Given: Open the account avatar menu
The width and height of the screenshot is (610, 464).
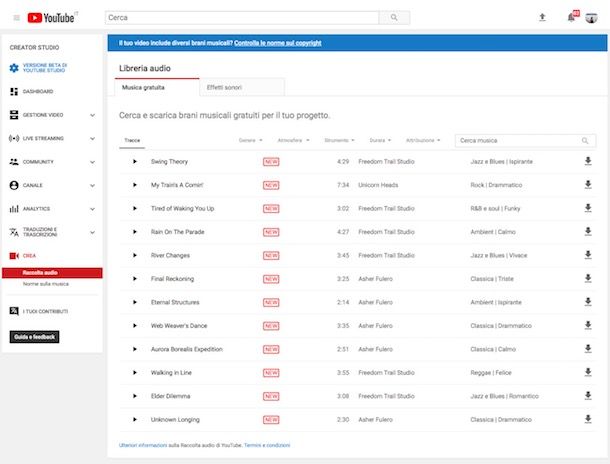Looking at the screenshot, I should pos(591,18).
